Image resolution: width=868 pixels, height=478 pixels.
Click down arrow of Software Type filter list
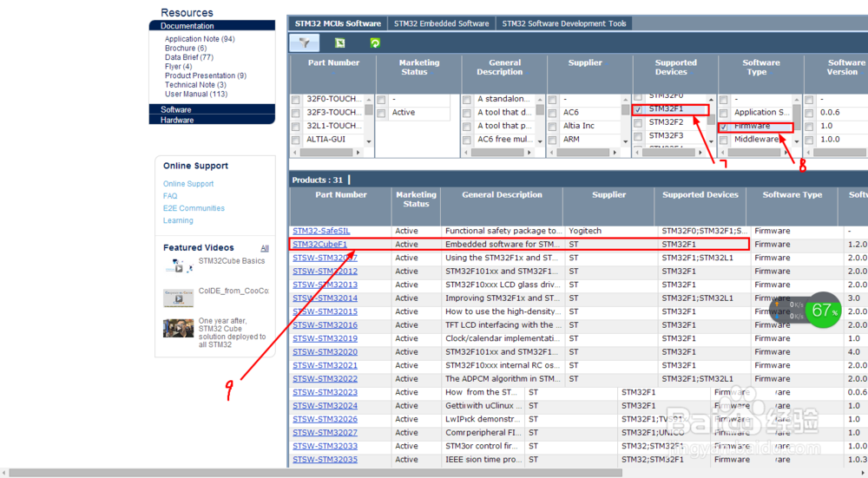[x=797, y=141]
